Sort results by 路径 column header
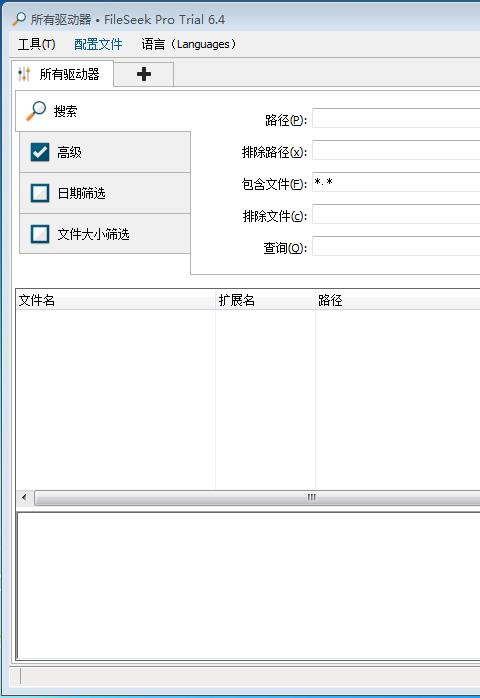Screen dimensions: 480x698 click(398, 300)
